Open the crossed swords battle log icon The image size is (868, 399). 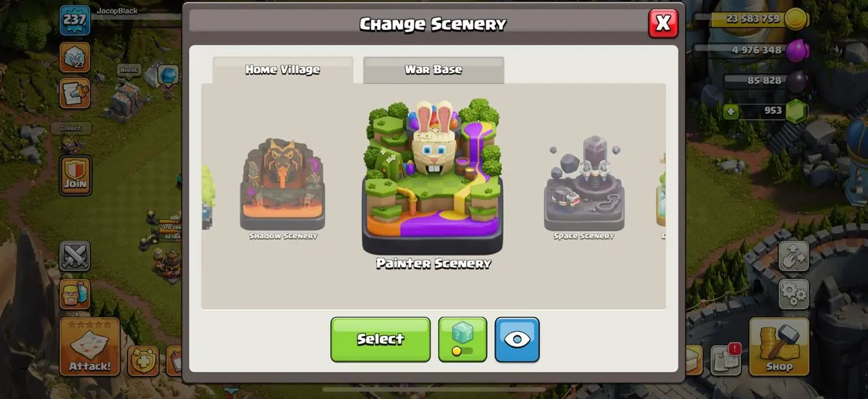click(x=75, y=257)
